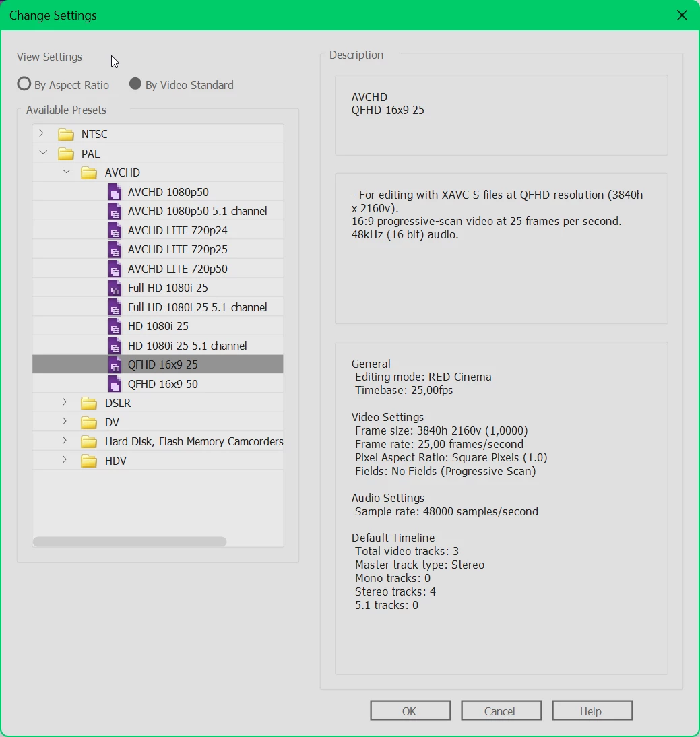Expand the DSLR folder chevron
This screenshot has width=700, height=737.
(x=65, y=402)
